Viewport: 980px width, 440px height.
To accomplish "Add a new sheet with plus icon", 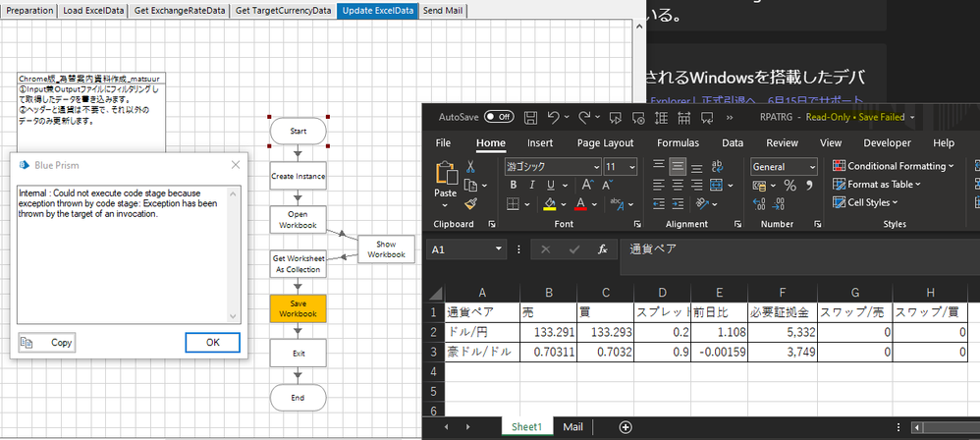I will 626,427.
